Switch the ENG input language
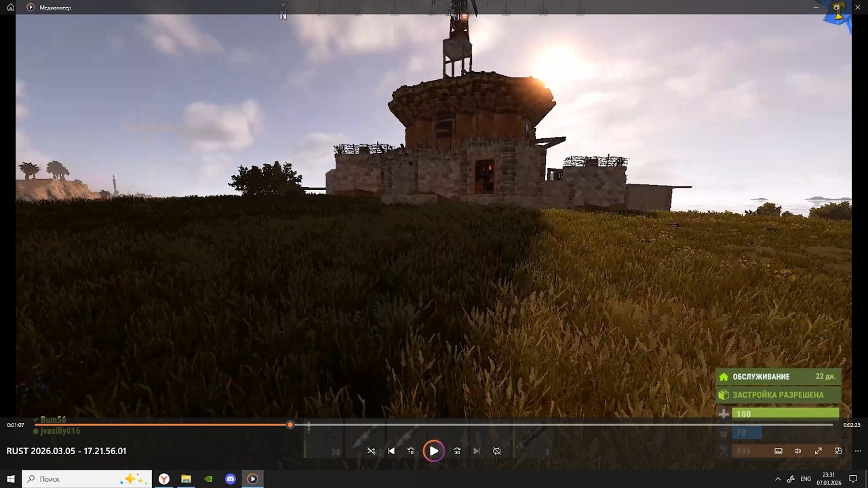 point(806,479)
